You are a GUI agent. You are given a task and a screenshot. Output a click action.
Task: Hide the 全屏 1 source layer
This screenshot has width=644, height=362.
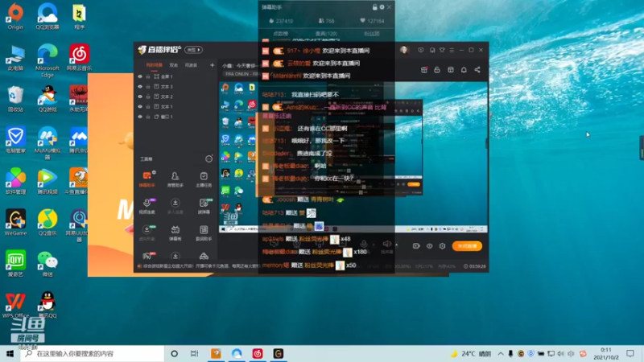pos(140,76)
